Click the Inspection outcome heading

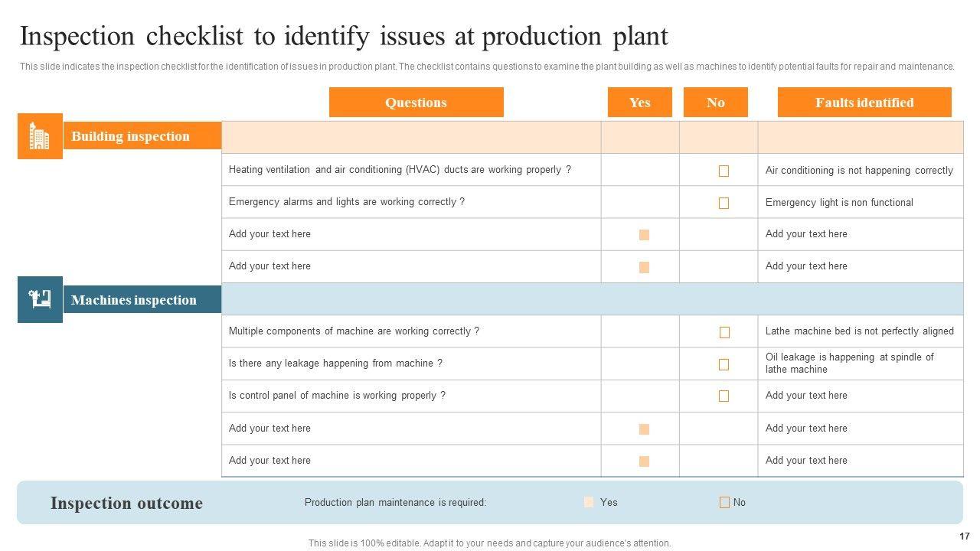(x=126, y=504)
